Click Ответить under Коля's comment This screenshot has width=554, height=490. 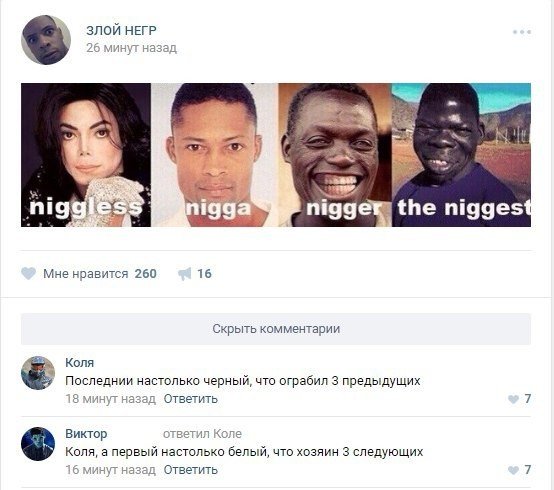pyautogui.click(x=190, y=399)
